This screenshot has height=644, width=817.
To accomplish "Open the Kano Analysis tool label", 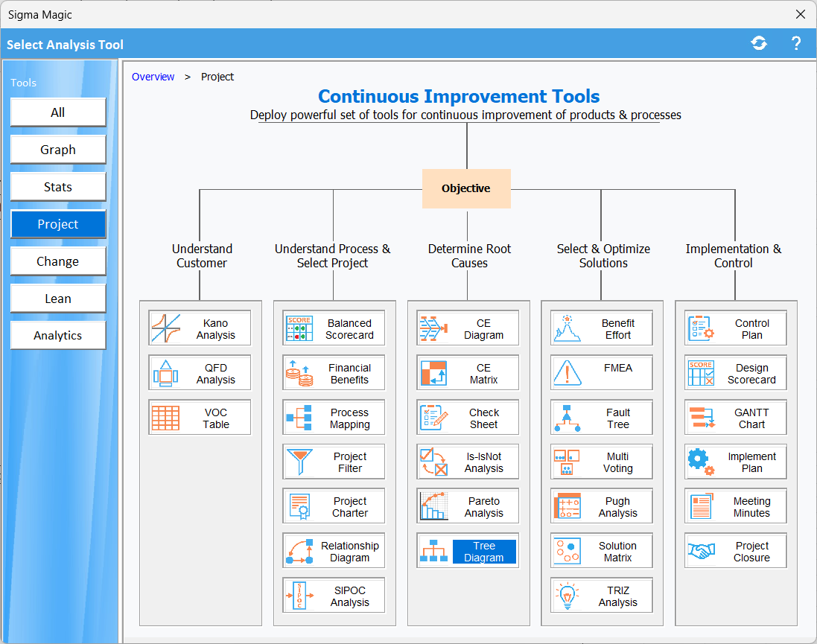I will coord(216,329).
